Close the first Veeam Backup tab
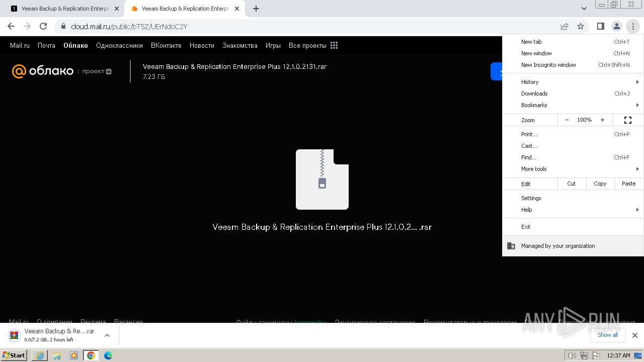This screenshot has width=644, height=362. tap(116, 9)
